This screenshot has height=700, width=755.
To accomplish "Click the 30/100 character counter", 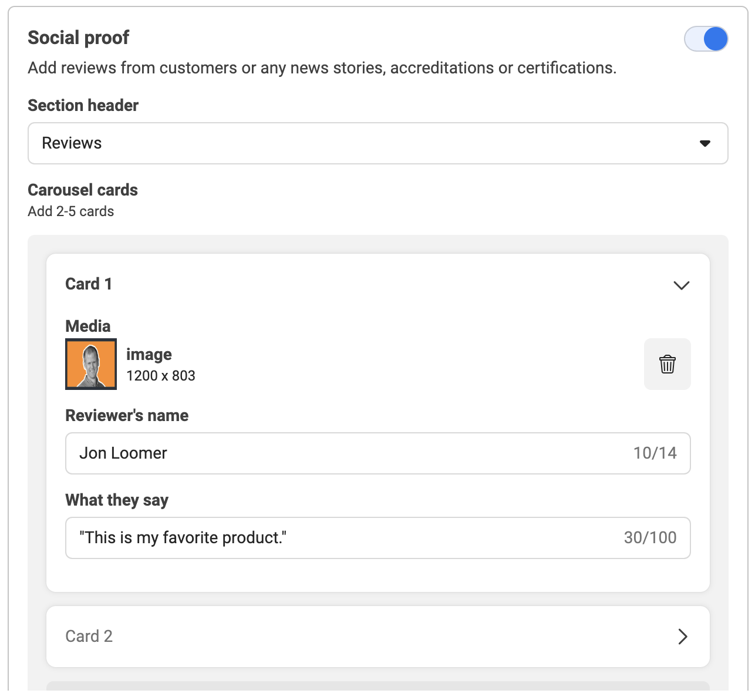I will (650, 538).
